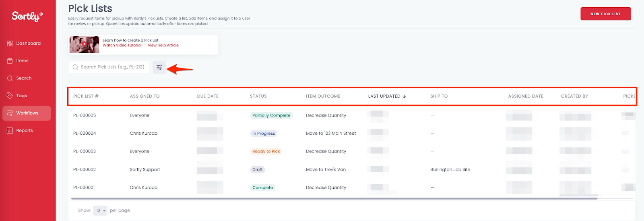The height and width of the screenshot is (221, 644).
Task: Go to Reports menu label
Action: 25,131
